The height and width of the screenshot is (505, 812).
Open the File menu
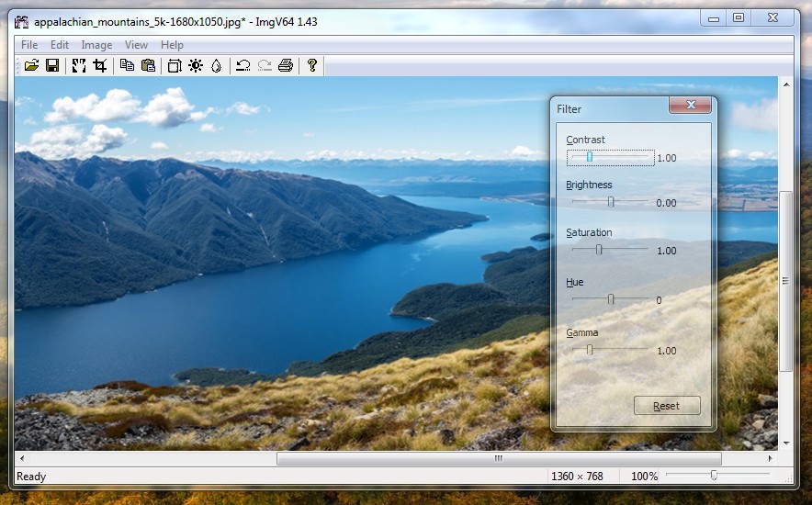point(29,45)
